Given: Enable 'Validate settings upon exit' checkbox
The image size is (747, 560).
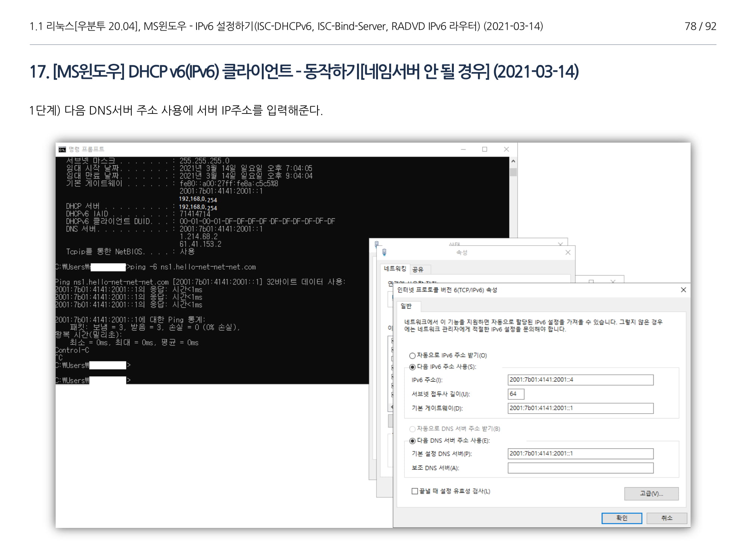Looking at the screenshot, I should [x=415, y=491].
